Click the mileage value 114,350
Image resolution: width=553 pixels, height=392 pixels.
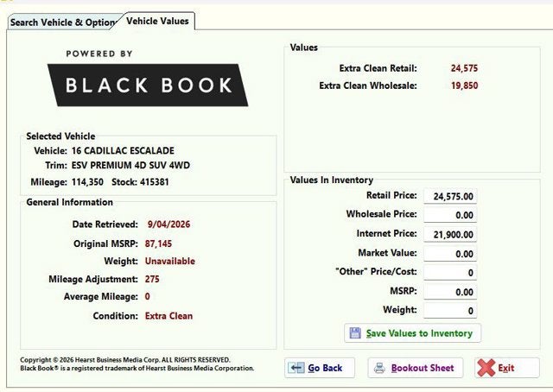click(x=87, y=182)
